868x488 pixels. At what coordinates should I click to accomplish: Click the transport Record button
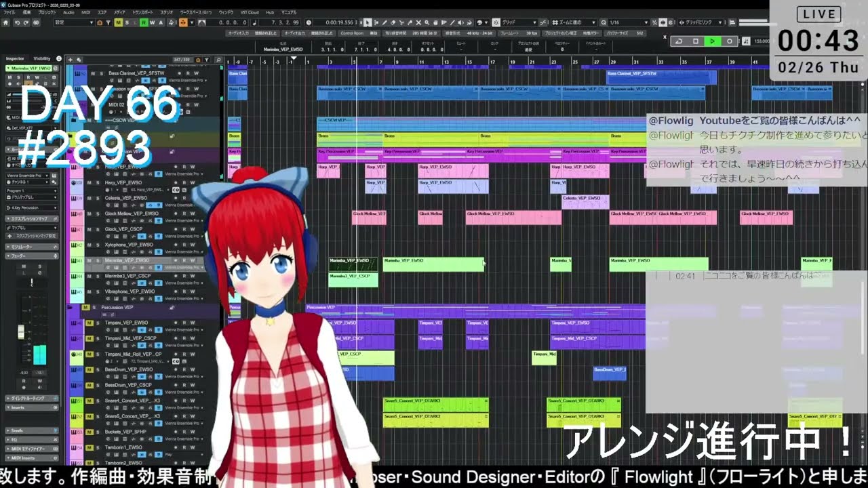pos(730,41)
